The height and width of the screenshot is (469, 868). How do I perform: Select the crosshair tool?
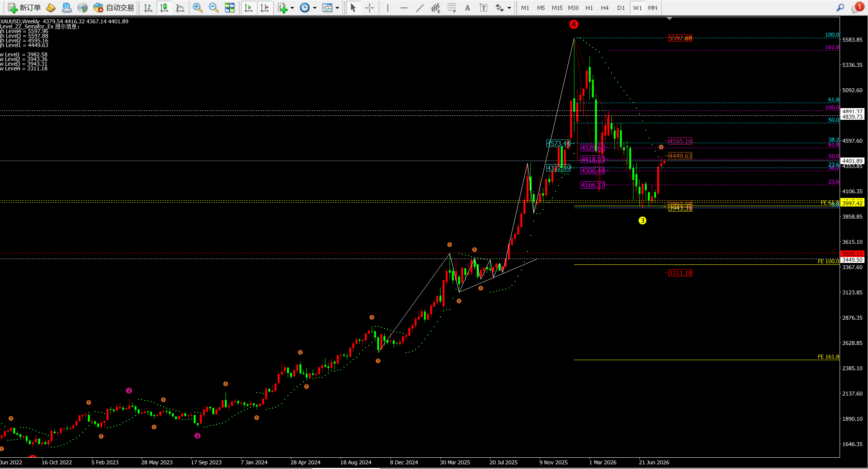369,8
